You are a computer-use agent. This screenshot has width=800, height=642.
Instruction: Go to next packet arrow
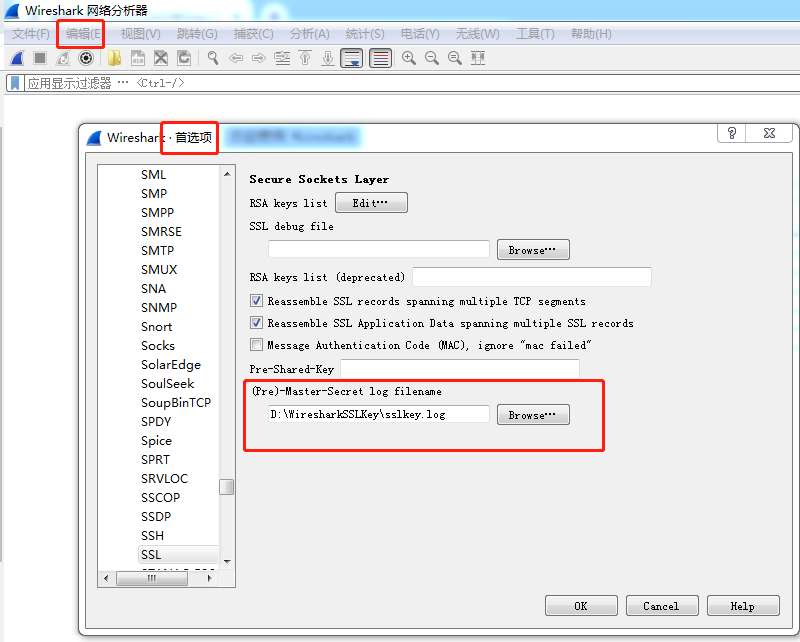click(259, 58)
